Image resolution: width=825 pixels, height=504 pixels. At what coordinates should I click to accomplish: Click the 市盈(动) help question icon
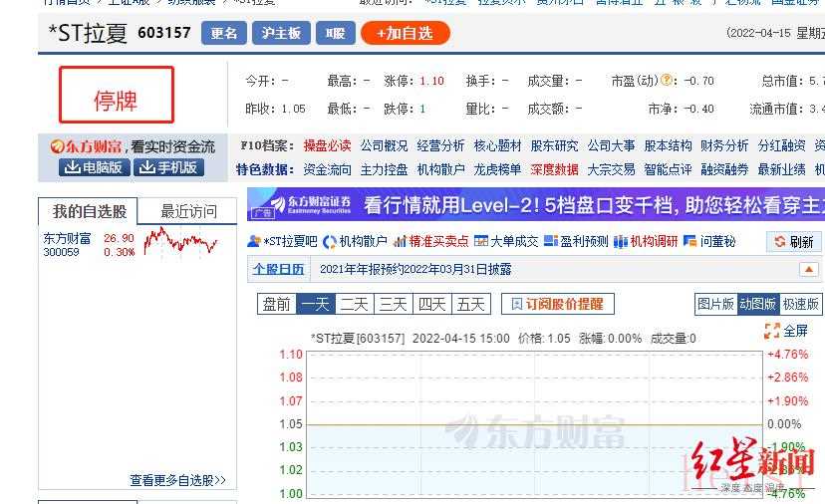tap(667, 80)
